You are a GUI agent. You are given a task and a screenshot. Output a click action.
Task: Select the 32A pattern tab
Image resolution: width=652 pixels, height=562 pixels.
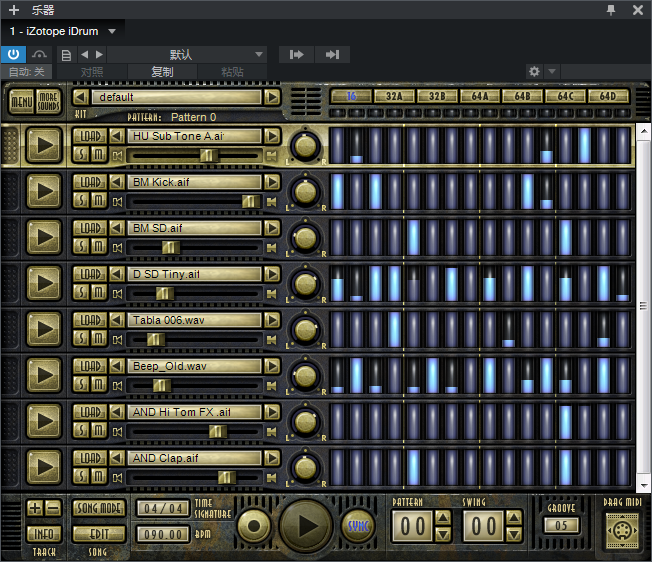[x=394, y=96]
